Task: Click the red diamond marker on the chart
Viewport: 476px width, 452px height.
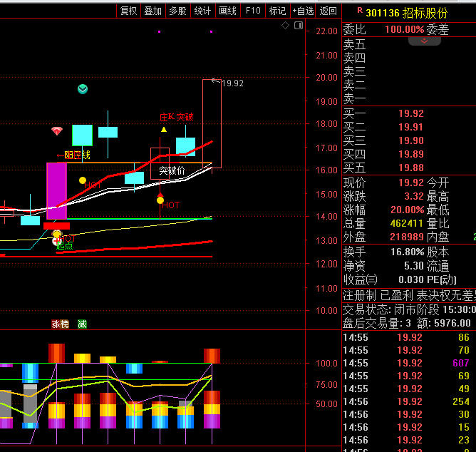Action: [57, 131]
